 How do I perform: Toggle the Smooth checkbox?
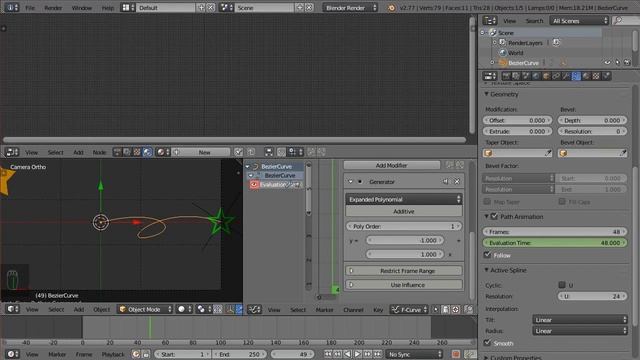point(487,342)
